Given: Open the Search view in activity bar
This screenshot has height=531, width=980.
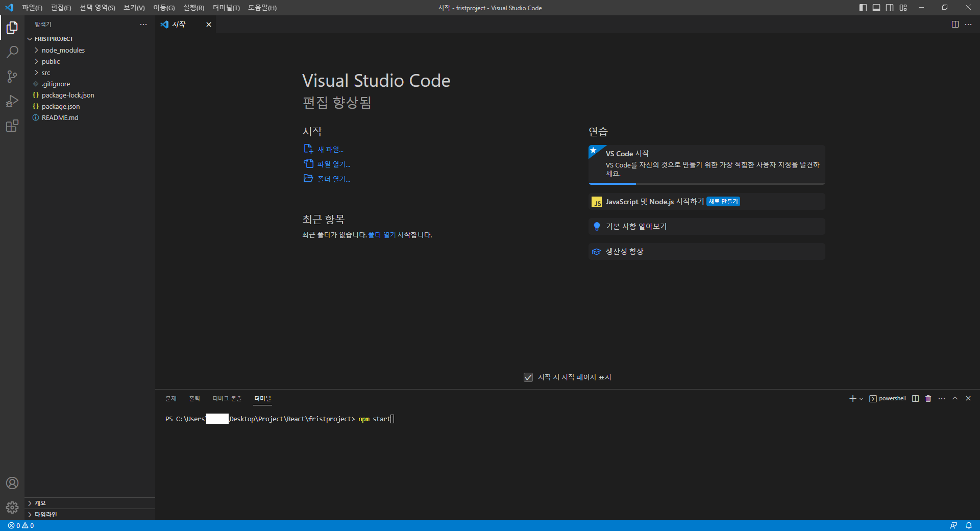Looking at the screenshot, I should [x=12, y=52].
